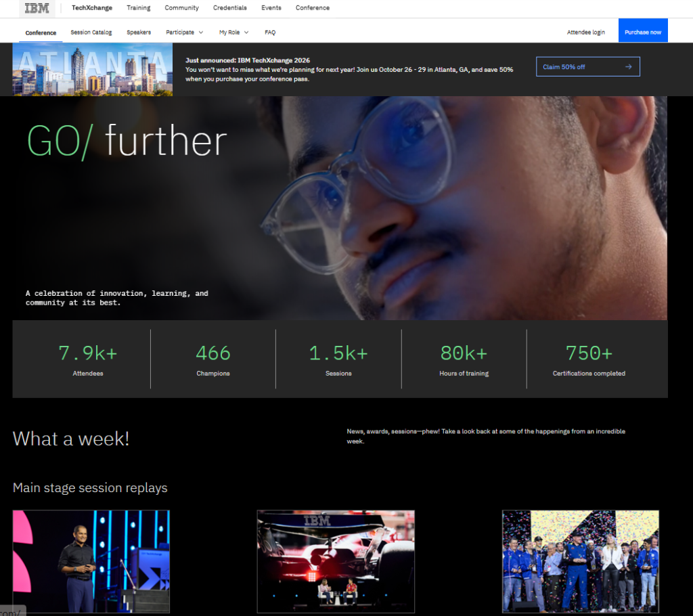Open the confetti group photo replay thumbnail
This screenshot has width=693, height=616.
(580, 562)
